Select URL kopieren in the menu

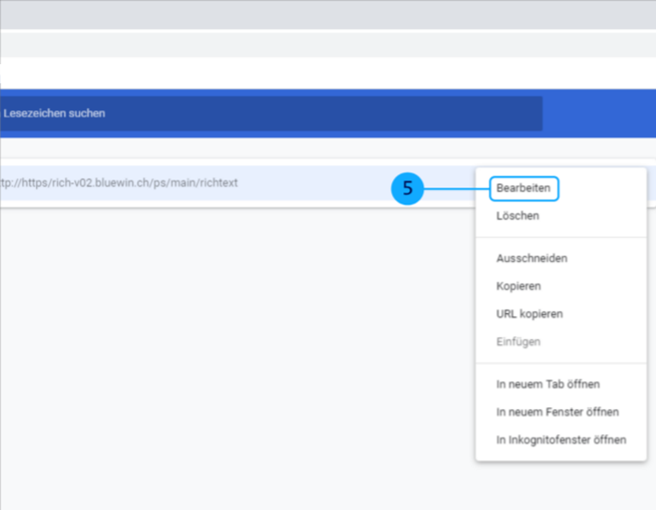[x=529, y=314]
